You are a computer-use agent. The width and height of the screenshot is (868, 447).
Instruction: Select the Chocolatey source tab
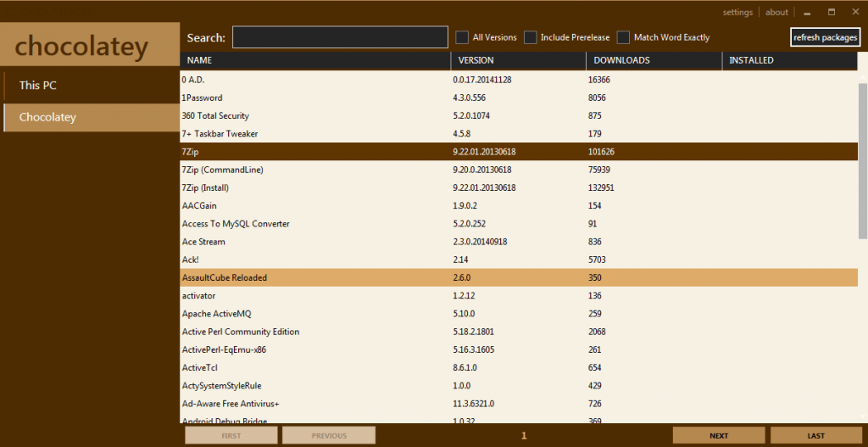click(92, 117)
